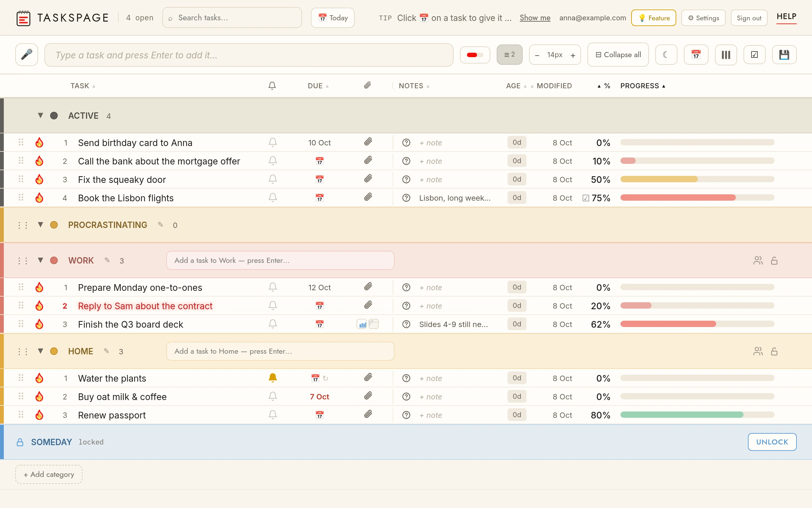
Task: Click attachment paperclip for Fix the squeaky door
Action: tap(368, 179)
